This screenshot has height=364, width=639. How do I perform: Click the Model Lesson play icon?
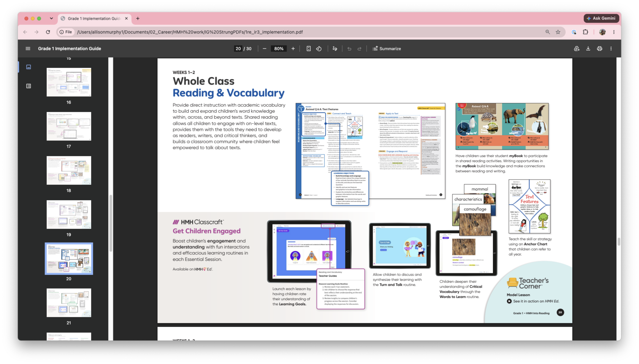click(x=509, y=301)
